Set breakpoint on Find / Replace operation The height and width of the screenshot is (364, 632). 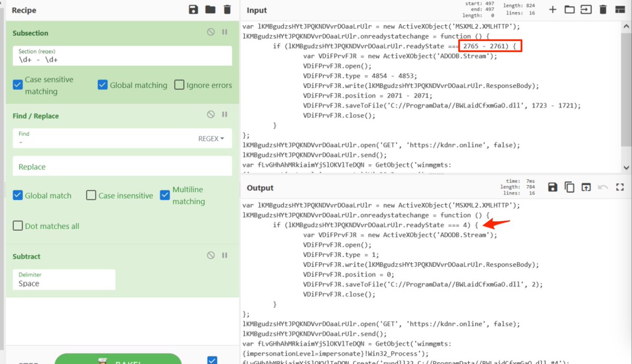[x=225, y=114]
